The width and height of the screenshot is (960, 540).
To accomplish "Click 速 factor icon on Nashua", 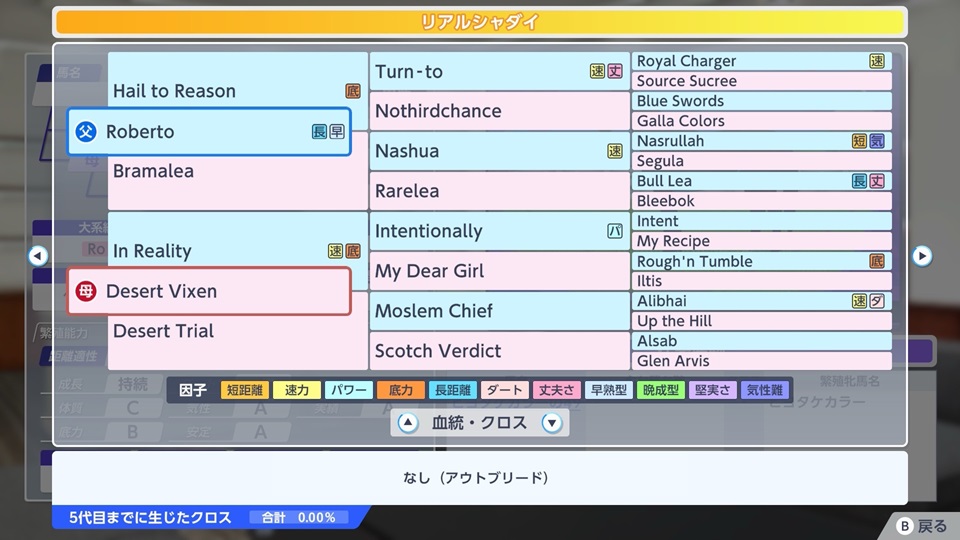I will tap(615, 151).
